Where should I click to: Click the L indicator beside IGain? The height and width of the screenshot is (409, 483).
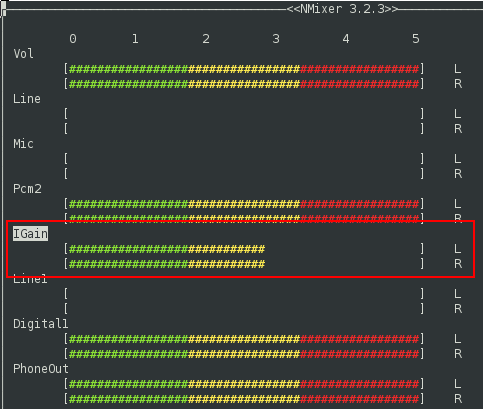[458, 249]
